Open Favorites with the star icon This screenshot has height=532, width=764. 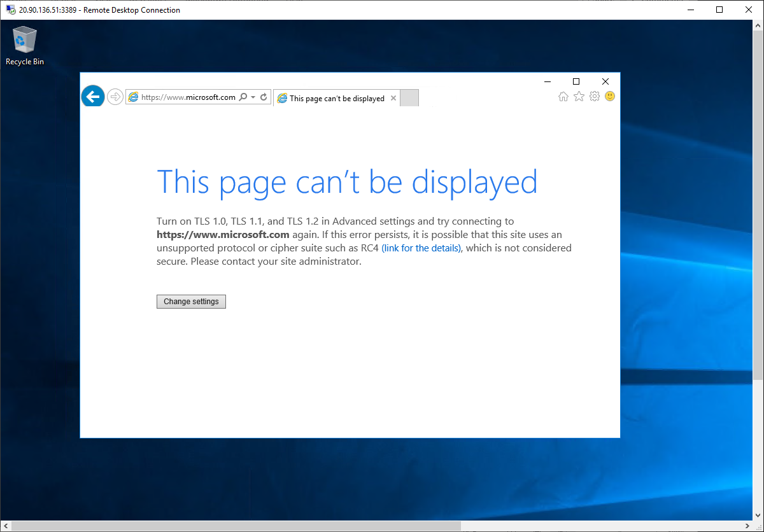tap(579, 96)
